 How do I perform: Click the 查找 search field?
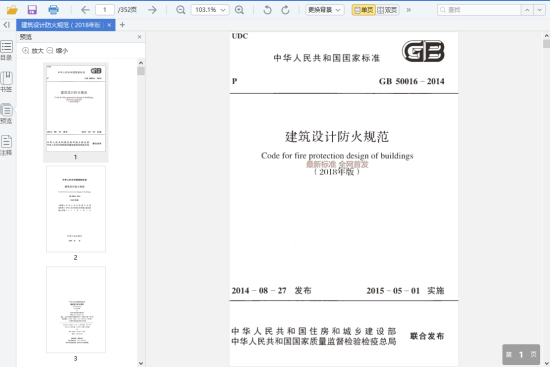pos(479,10)
